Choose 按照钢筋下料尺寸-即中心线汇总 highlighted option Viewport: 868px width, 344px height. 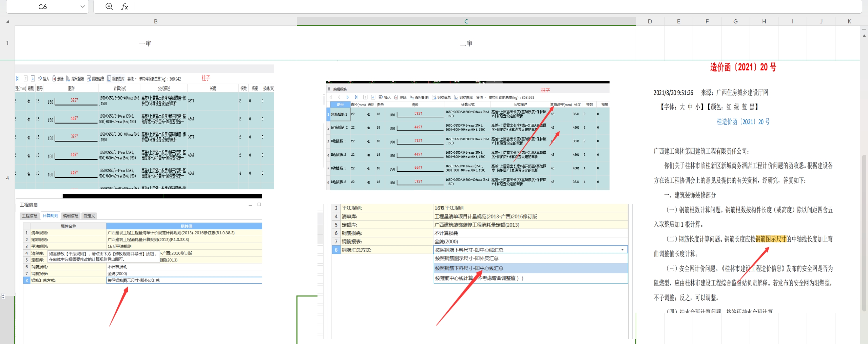click(x=531, y=268)
